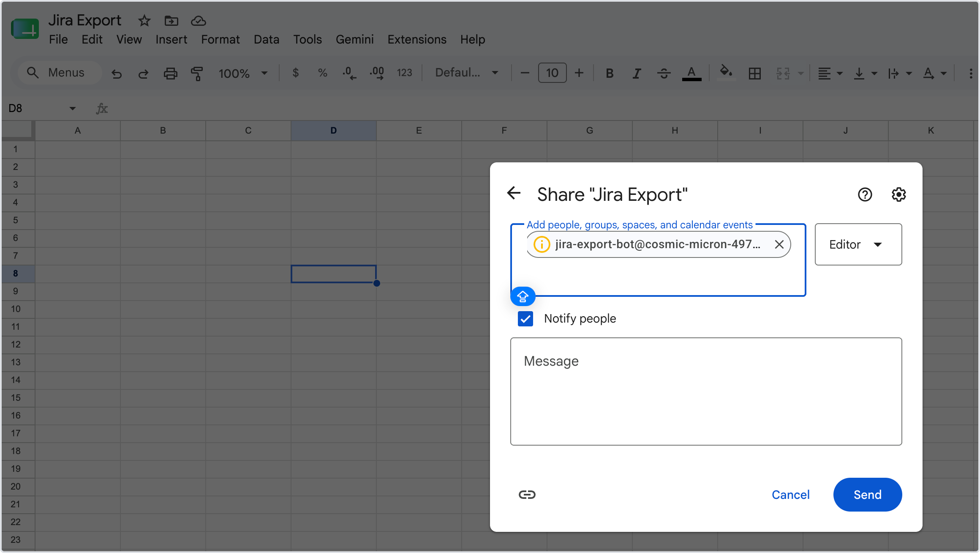Open the merge type dropdown arrow
Screen dimensions: 980x553
[801, 74]
